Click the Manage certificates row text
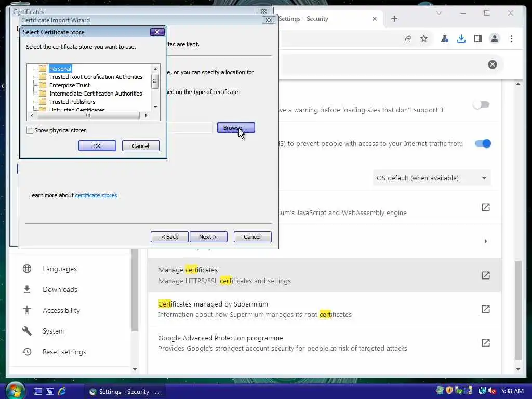Screen dimensions: 532x399 188,270
